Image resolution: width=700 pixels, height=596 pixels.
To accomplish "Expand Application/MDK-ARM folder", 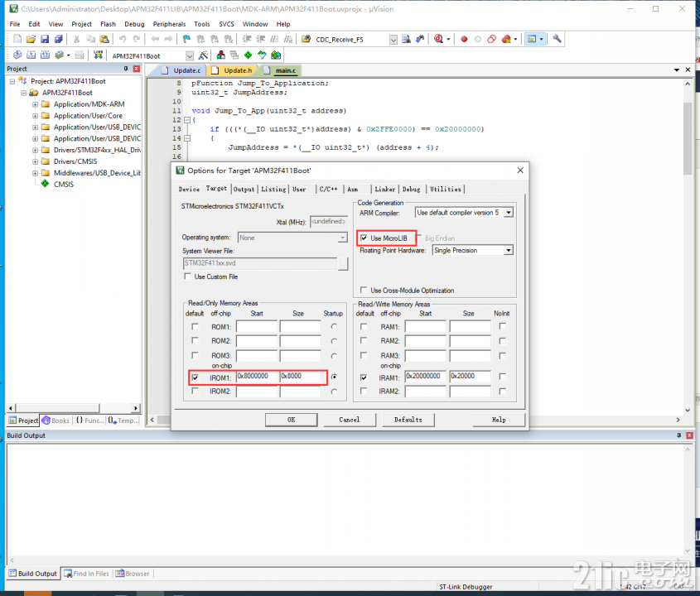I will (x=35, y=104).
